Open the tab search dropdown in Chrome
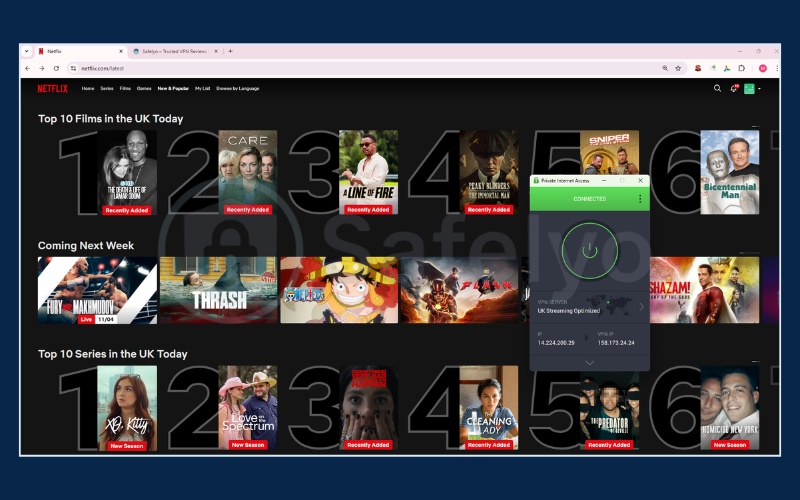Screen dimensions: 800x500 tap(27, 52)
